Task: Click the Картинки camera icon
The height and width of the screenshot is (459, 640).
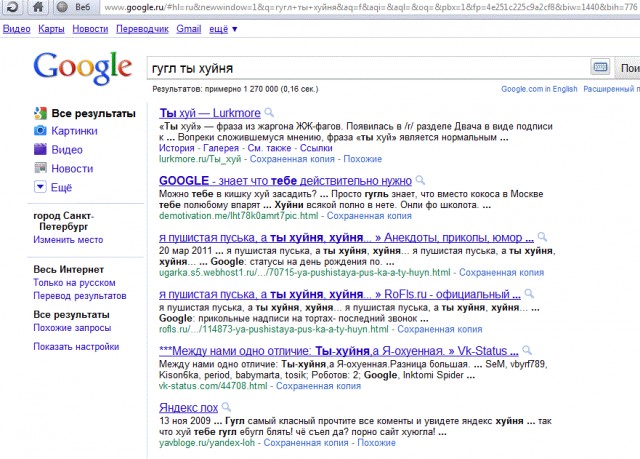Action: [40, 131]
